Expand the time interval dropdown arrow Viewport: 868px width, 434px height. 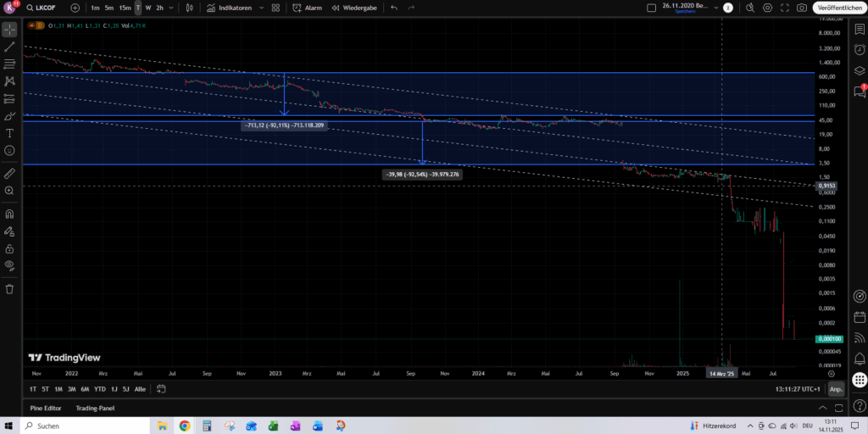[x=173, y=8]
